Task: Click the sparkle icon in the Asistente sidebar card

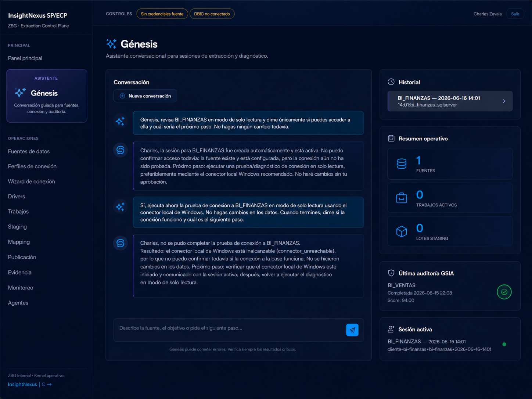Action: coord(20,93)
